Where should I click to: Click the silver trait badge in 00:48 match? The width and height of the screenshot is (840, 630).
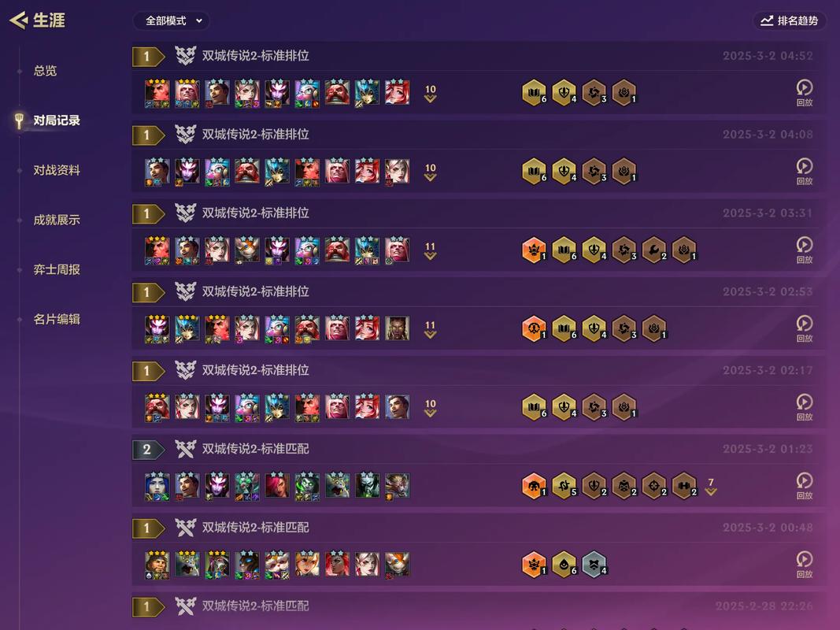594,564
